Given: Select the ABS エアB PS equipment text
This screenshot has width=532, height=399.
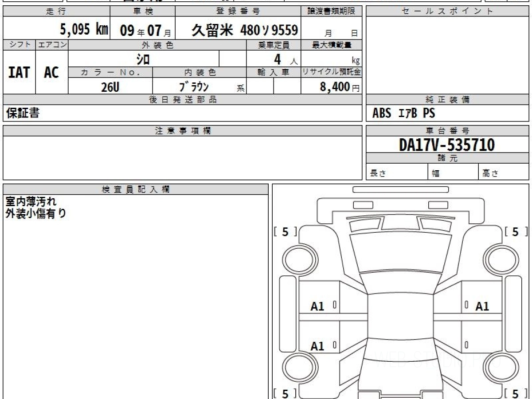Looking at the screenshot, I should click(x=403, y=113).
